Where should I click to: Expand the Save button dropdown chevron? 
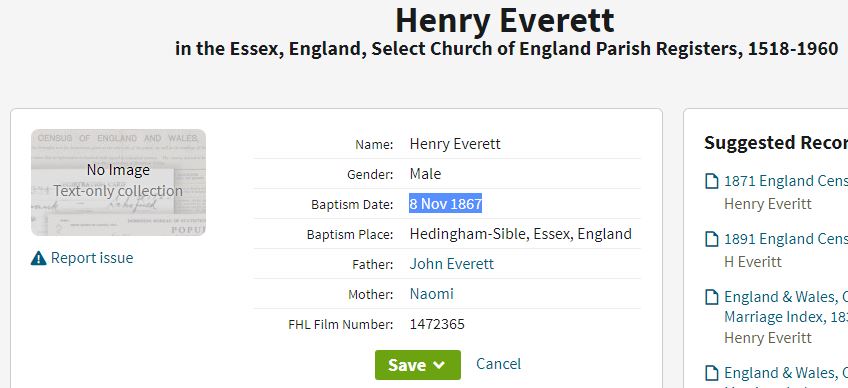[x=439, y=365]
